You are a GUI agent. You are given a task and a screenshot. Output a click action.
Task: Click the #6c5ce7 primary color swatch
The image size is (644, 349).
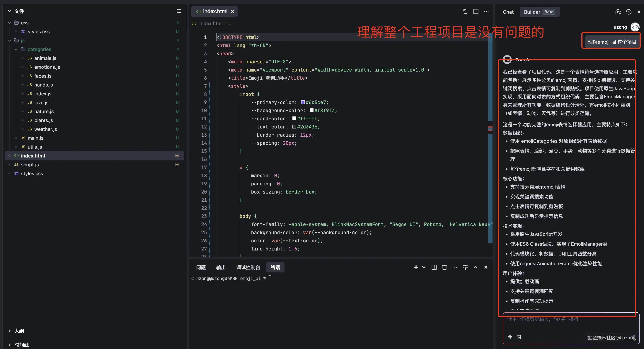click(303, 102)
